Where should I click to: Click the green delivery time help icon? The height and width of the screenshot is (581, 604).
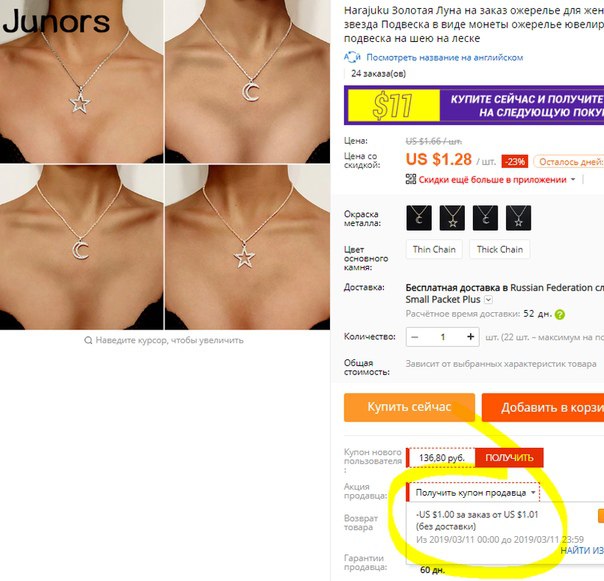(560, 314)
